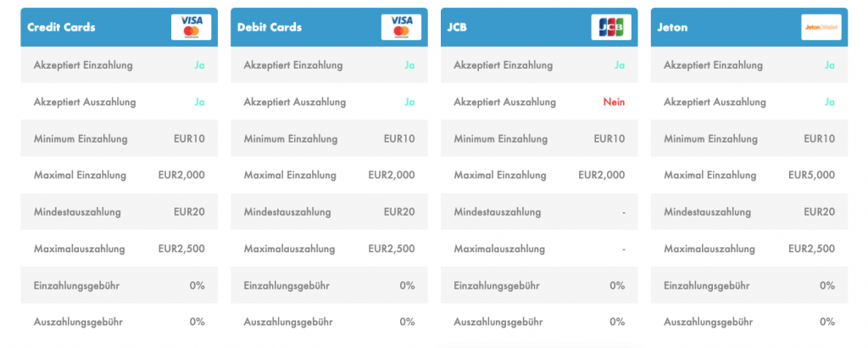Screen dimensions: 868x348
Task: Click the JCB card logo
Action: 611,27
